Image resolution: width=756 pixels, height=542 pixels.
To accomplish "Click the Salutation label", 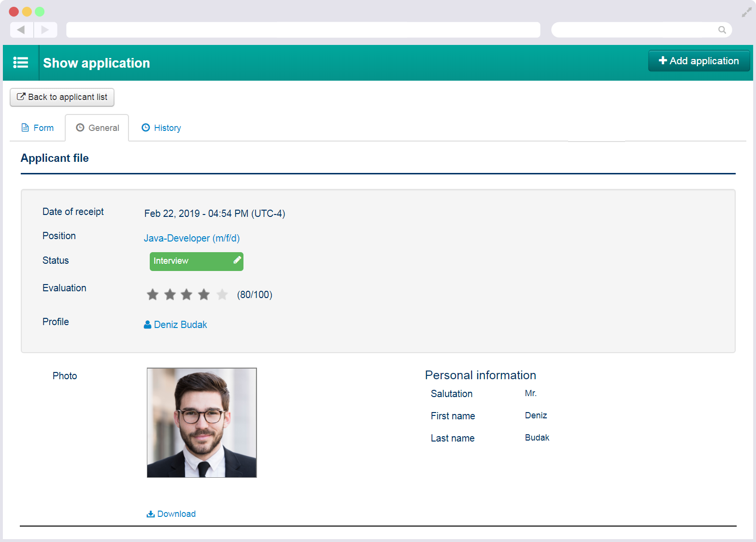I will pos(452,394).
